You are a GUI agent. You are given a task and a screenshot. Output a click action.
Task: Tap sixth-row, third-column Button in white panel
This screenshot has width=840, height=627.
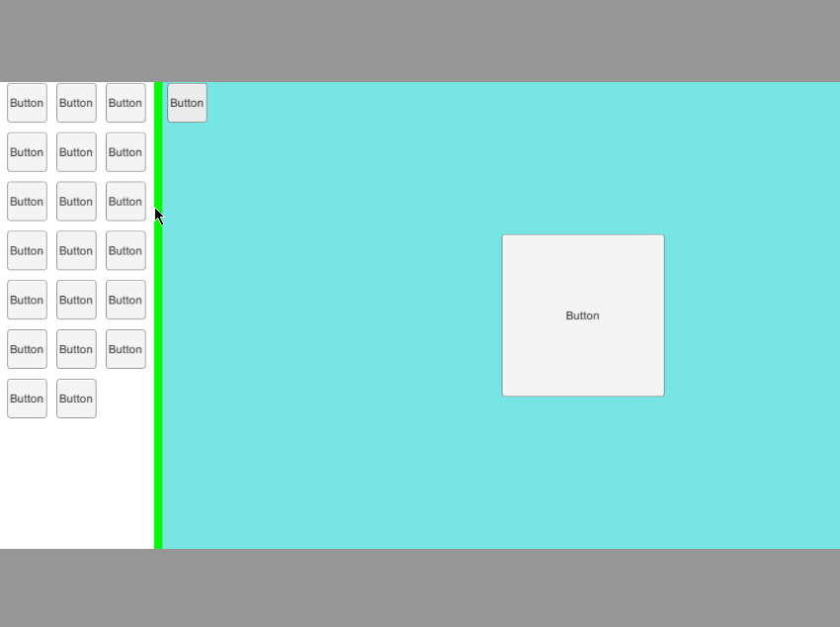pos(126,349)
